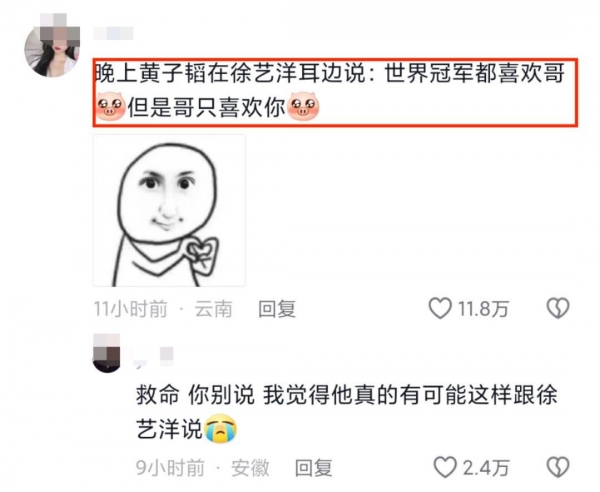Screen dimensions: 600x492
Task: Tap the 11.8万 like count
Action: tap(483, 309)
